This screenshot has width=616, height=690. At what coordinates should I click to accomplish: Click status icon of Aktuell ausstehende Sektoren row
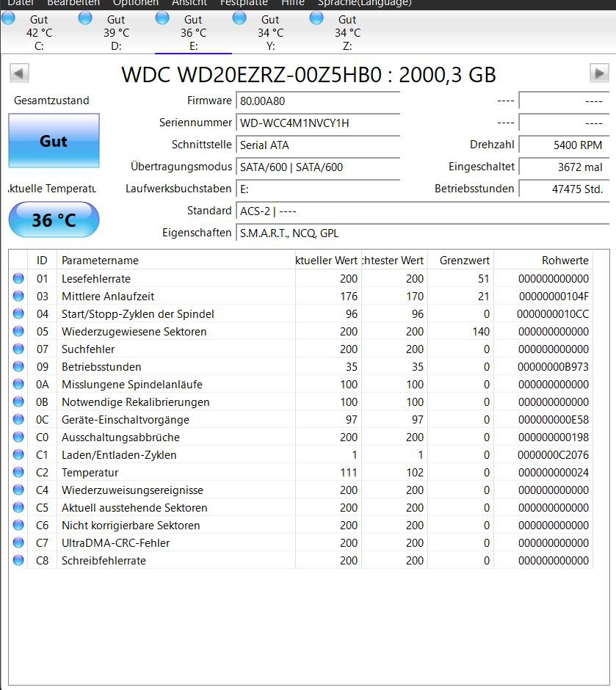pos(18,507)
